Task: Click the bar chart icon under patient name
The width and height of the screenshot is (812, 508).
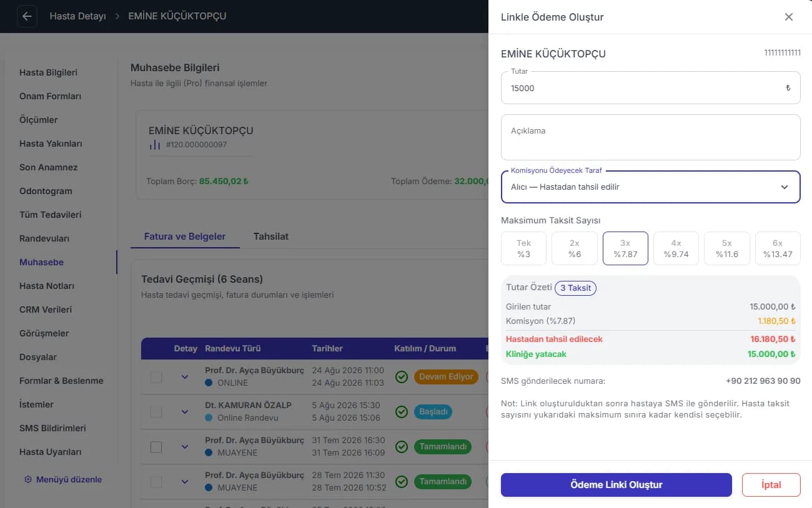Action: point(154,145)
